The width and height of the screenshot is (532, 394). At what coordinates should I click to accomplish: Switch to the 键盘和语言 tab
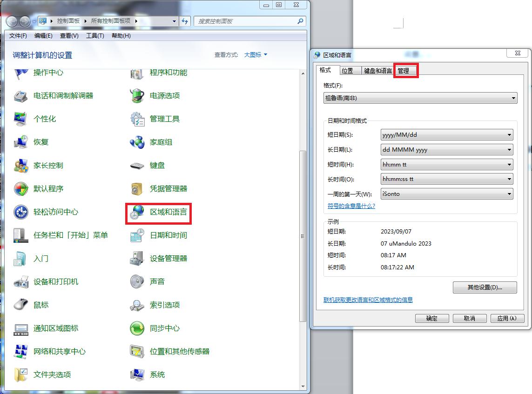pyautogui.click(x=377, y=71)
